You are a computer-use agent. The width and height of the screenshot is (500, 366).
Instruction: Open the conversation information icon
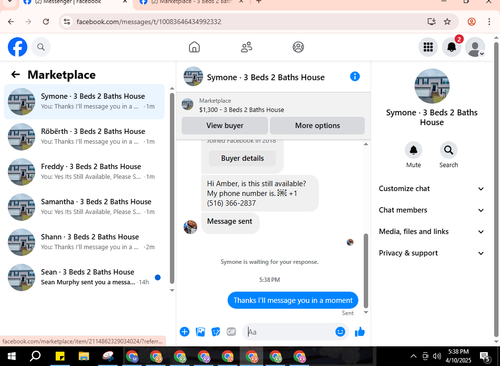(355, 76)
